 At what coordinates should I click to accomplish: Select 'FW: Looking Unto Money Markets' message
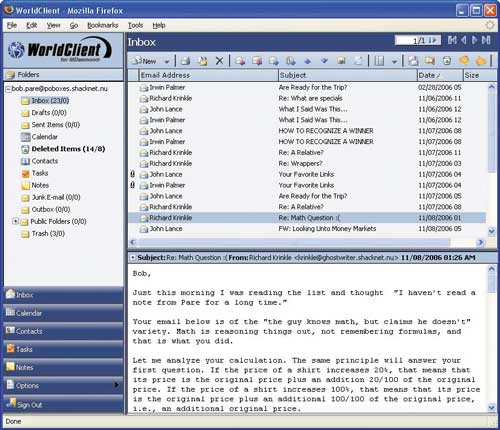click(307, 229)
